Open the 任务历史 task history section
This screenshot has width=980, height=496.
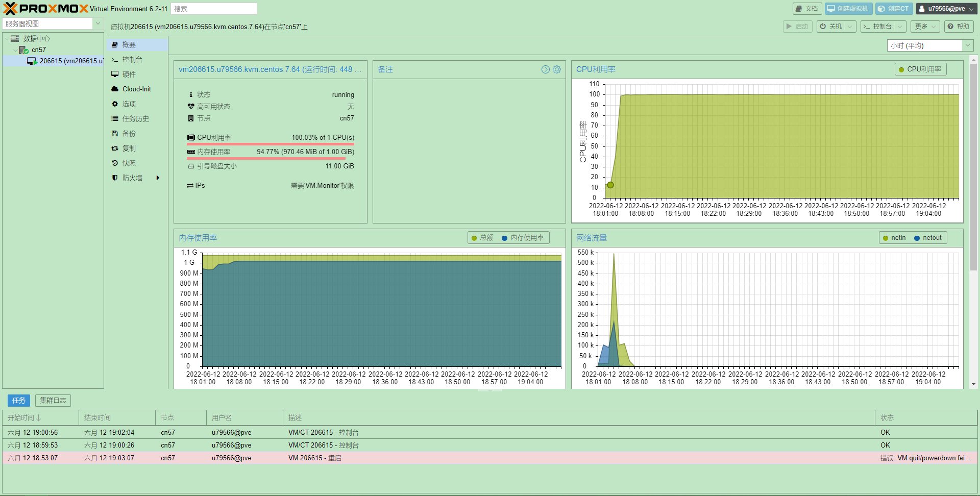(x=137, y=119)
